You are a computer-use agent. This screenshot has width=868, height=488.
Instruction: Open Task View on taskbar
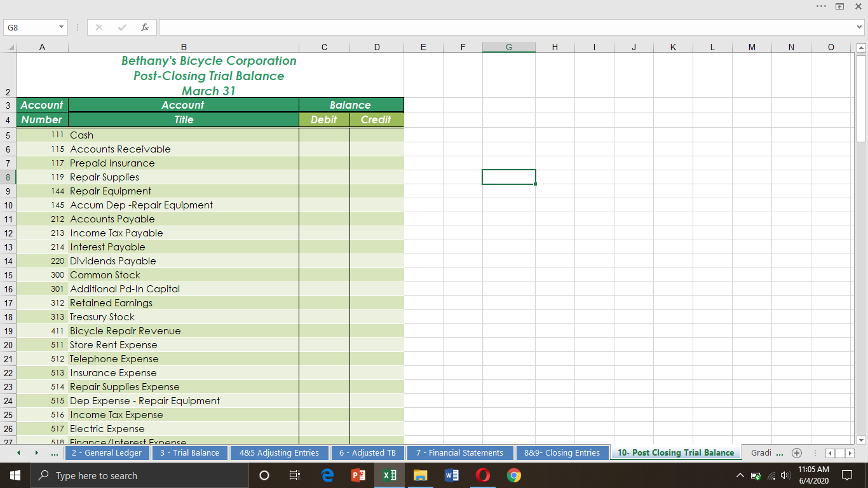[295, 475]
